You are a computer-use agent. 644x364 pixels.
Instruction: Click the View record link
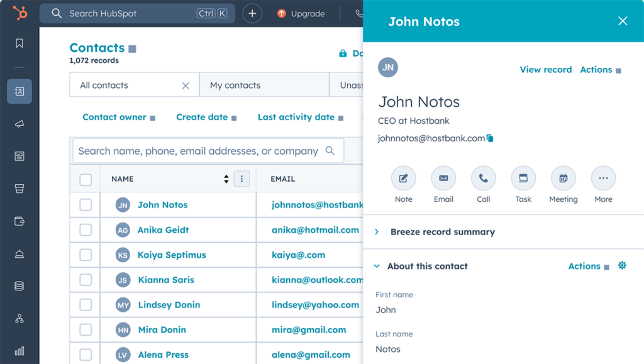pos(545,70)
